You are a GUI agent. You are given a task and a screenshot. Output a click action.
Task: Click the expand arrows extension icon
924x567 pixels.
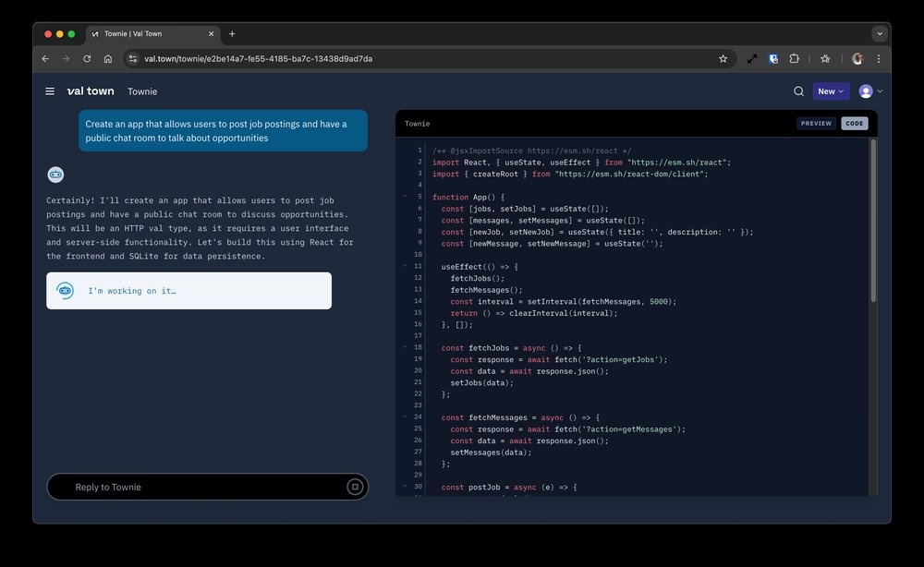[x=752, y=59]
